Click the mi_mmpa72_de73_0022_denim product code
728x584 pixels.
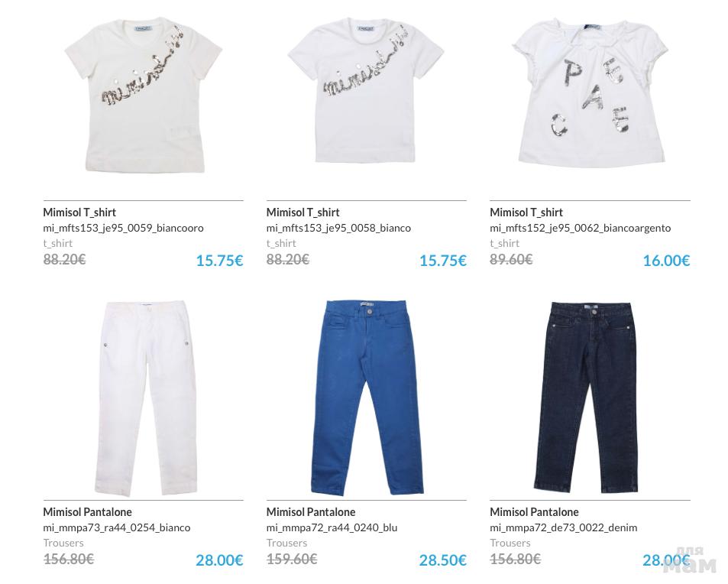pyautogui.click(x=564, y=527)
